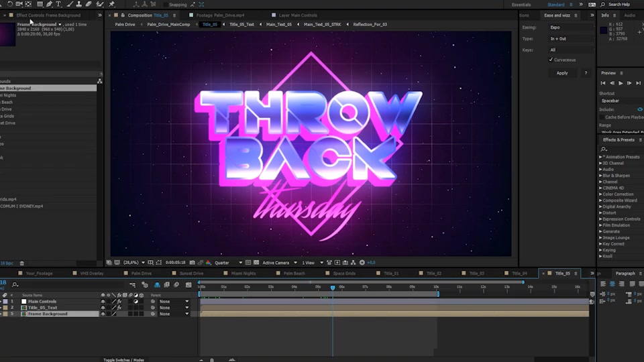The width and height of the screenshot is (644, 362).
Task: Switch to the Miami Nights timeline tab
Action: click(x=244, y=274)
